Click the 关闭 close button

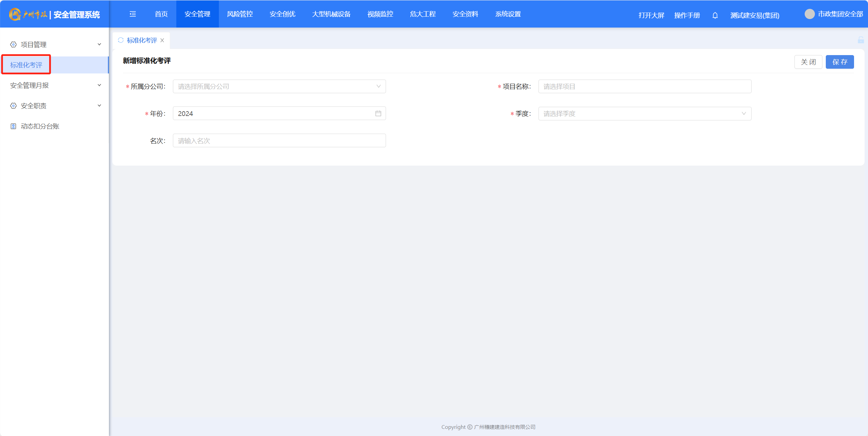pyautogui.click(x=808, y=62)
